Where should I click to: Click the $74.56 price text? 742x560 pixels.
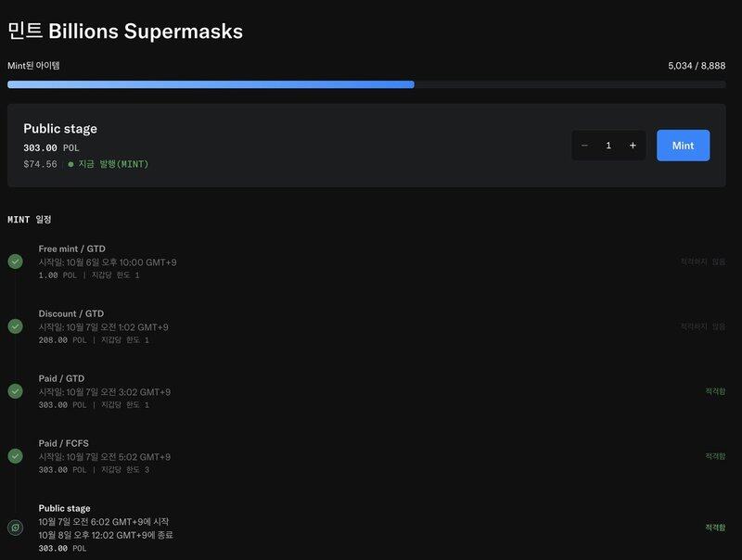coord(40,164)
